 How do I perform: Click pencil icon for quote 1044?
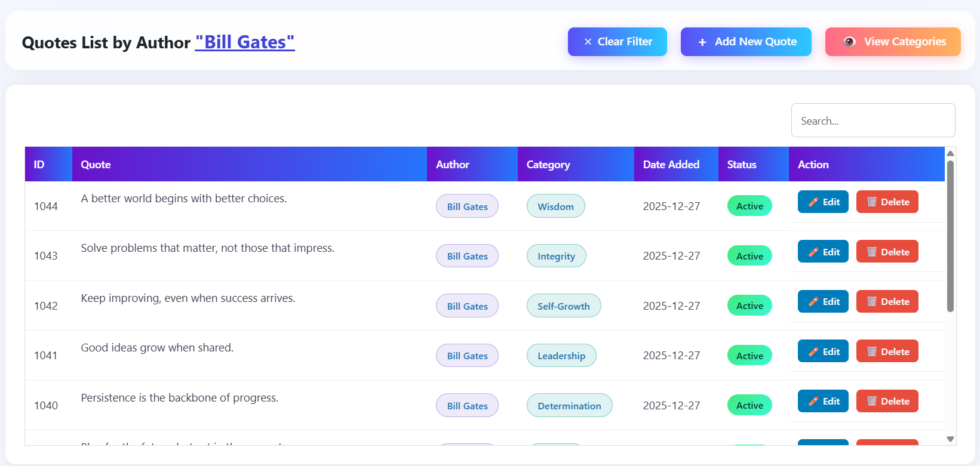(x=813, y=202)
